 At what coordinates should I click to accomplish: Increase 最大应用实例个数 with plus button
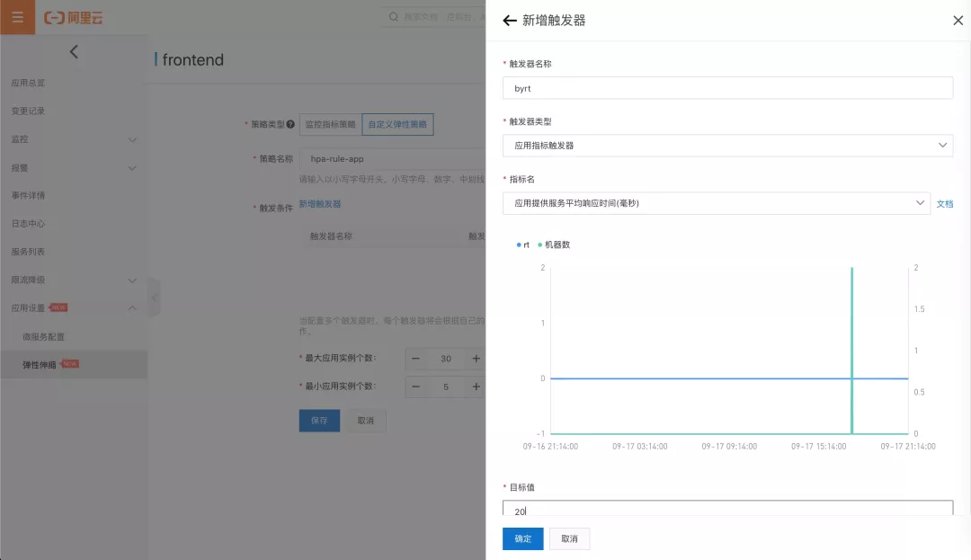click(x=476, y=359)
